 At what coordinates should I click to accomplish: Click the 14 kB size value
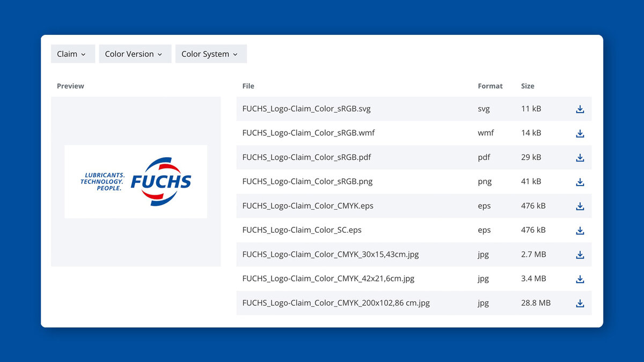531,133
